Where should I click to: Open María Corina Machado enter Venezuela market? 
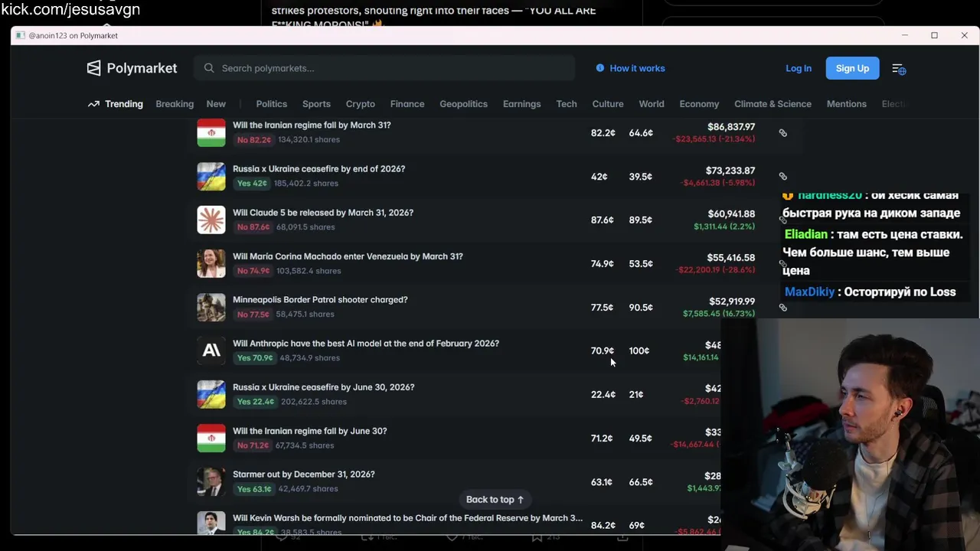coord(348,256)
